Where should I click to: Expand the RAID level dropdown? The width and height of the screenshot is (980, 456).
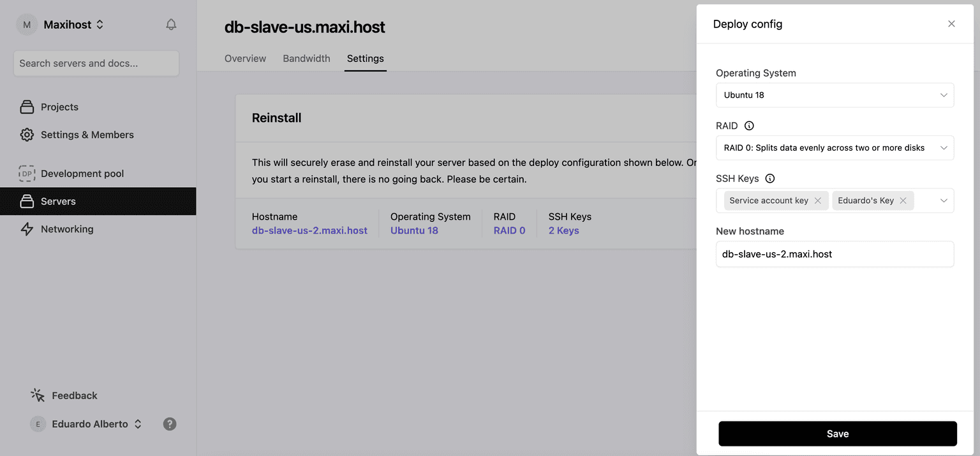click(x=834, y=148)
